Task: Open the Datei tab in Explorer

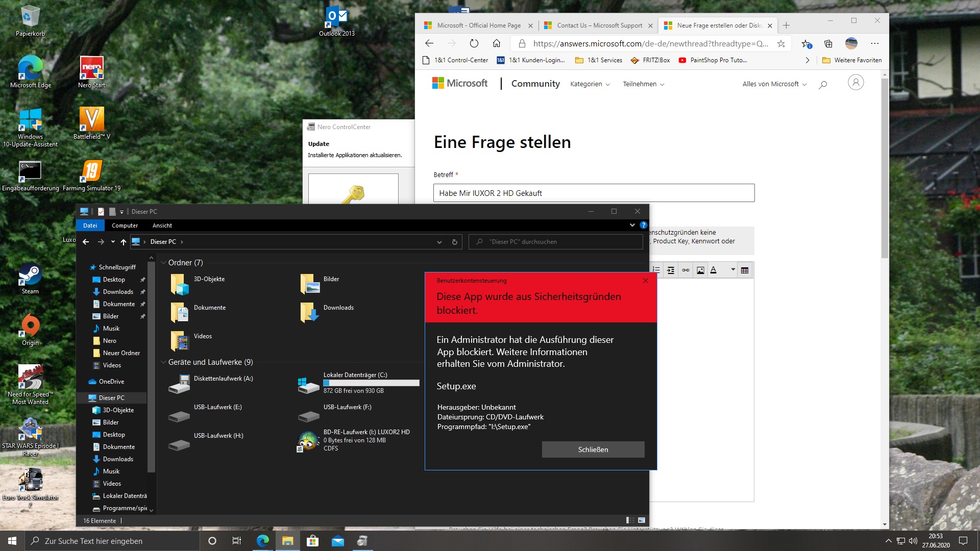Action: click(90, 225)
